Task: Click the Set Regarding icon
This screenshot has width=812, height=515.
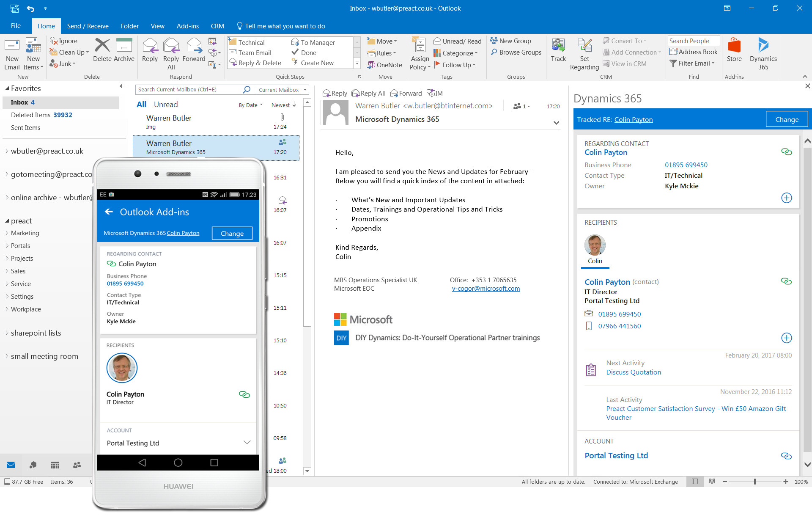Action: [584, 52]
